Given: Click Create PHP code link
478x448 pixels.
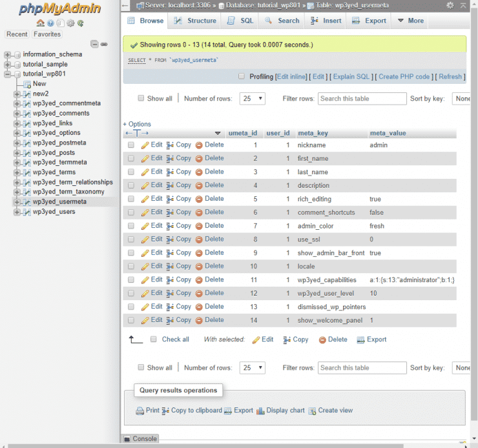Looking at the screenshot, I should click(x=404, y=77).
